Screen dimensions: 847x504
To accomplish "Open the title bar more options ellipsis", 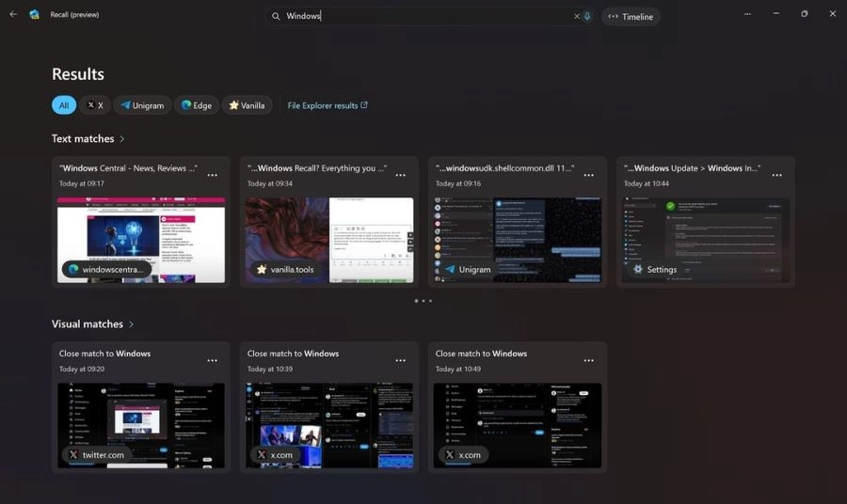I will click(747, 14).
